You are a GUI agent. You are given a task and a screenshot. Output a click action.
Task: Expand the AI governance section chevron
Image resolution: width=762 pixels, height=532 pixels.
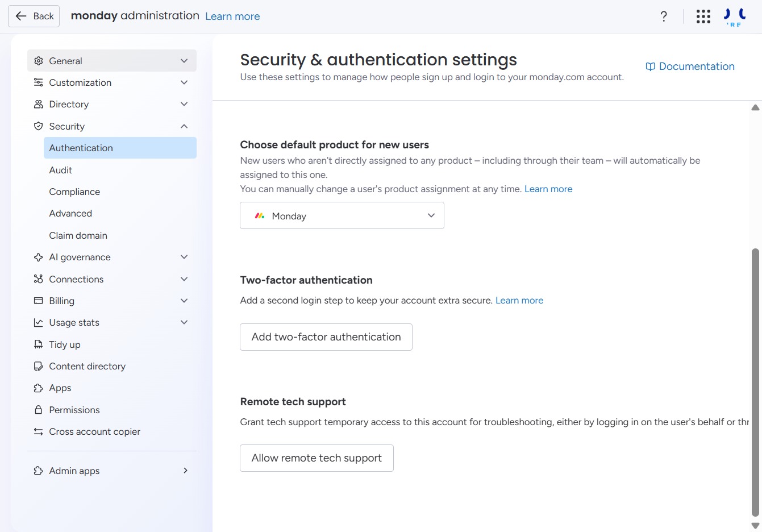(184, 257)
